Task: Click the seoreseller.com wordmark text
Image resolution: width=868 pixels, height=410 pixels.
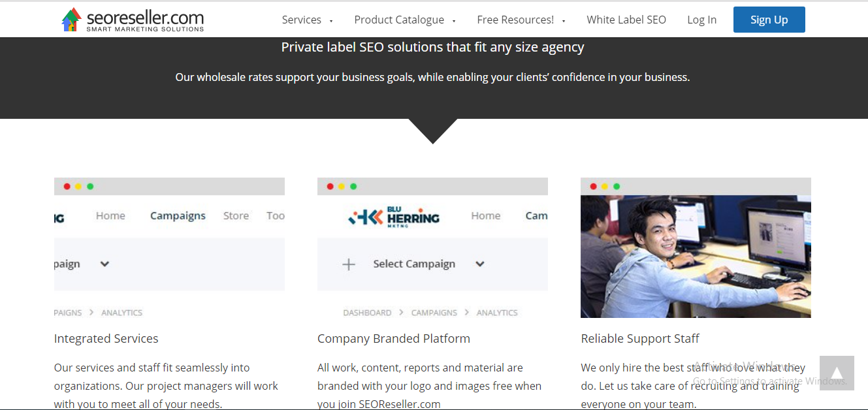Action: click(x=145, y=17)
